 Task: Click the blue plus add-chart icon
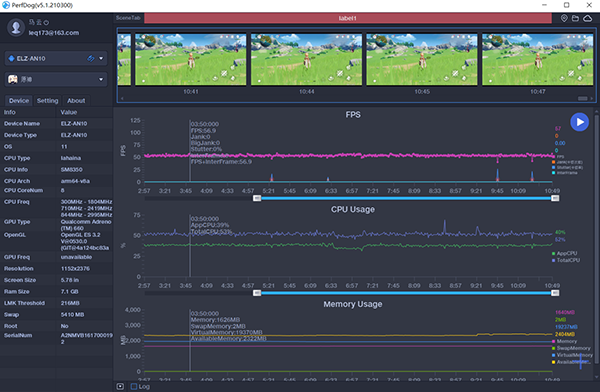coord(580,361)
